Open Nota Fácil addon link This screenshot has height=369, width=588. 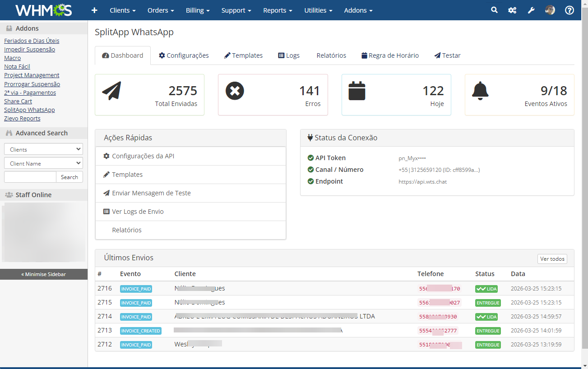17,66
